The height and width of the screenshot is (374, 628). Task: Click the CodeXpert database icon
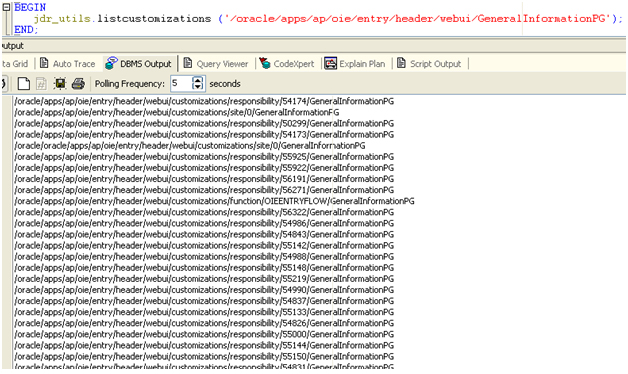pos(265,63)
